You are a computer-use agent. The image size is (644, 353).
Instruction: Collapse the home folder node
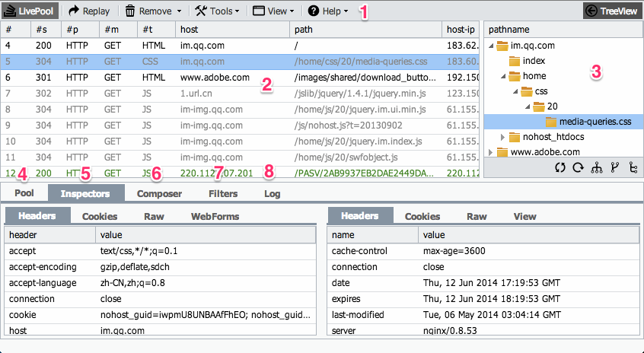coord(503,76)
